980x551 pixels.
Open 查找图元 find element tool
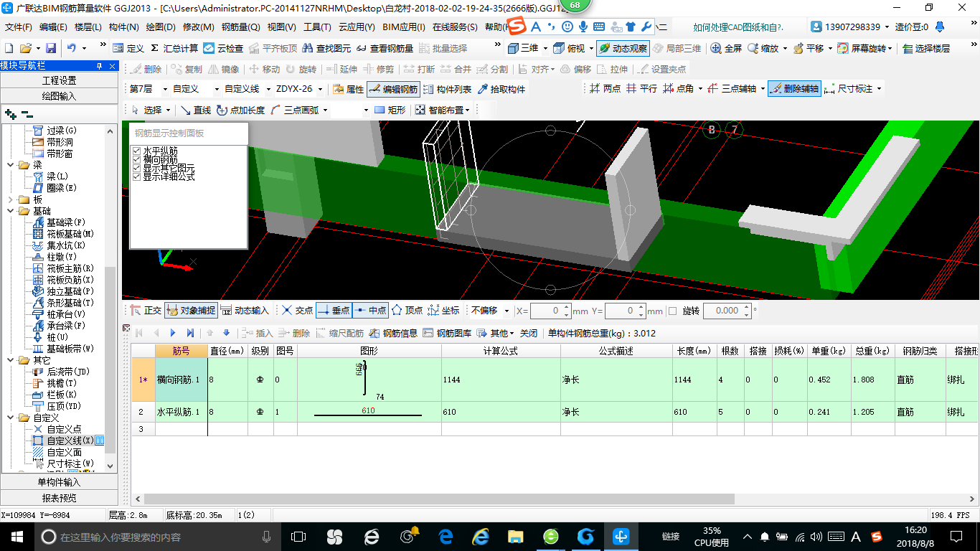point(326,48)
